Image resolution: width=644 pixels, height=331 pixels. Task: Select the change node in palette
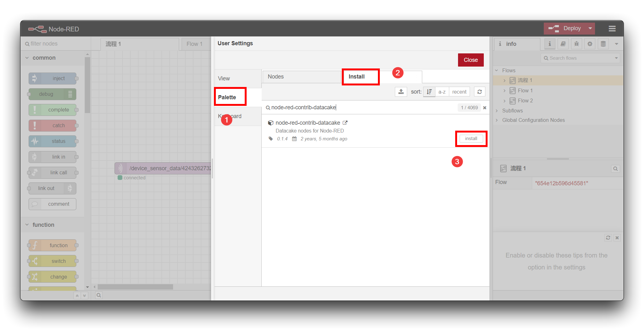pyautogui.click(x=52, y=277)
